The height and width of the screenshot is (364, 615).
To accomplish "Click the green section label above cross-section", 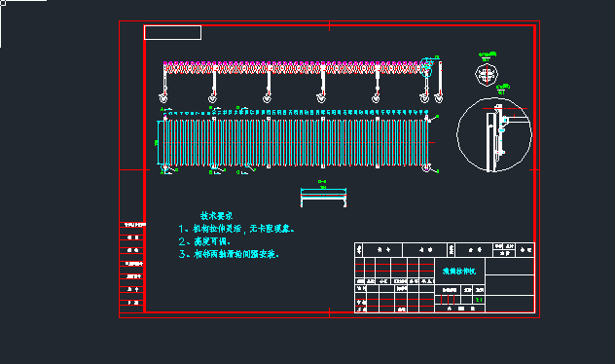I will (x=322, y=182).
